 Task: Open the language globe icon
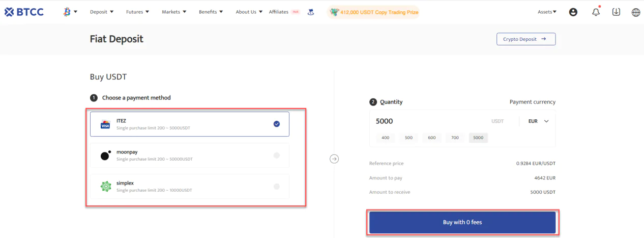(636, 12)
